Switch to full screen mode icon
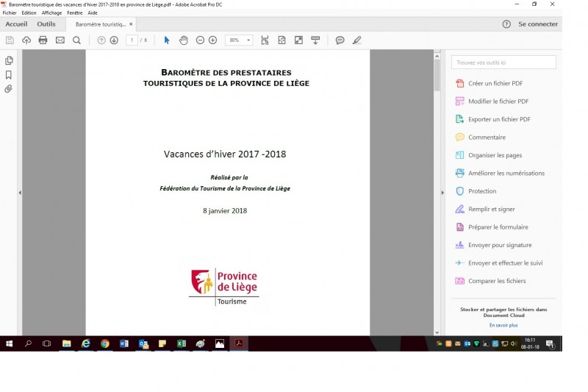The width and height of the screenshot is (588, 392). 298,40
